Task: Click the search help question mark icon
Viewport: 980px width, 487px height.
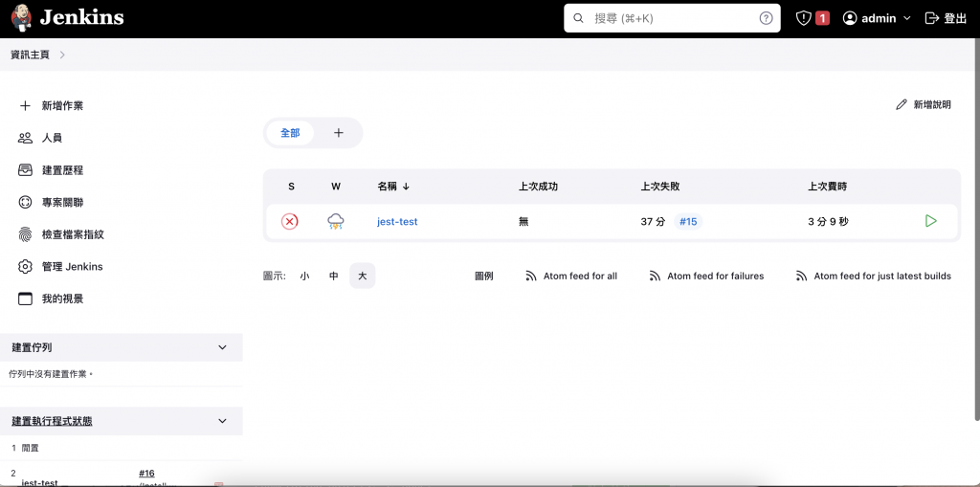Action: point(766,18)
